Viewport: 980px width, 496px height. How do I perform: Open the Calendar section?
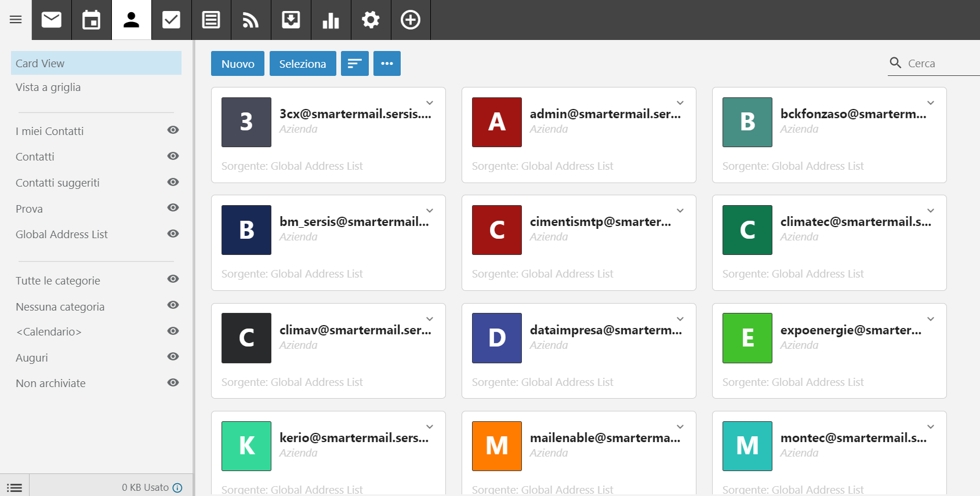tap(92, 20)
